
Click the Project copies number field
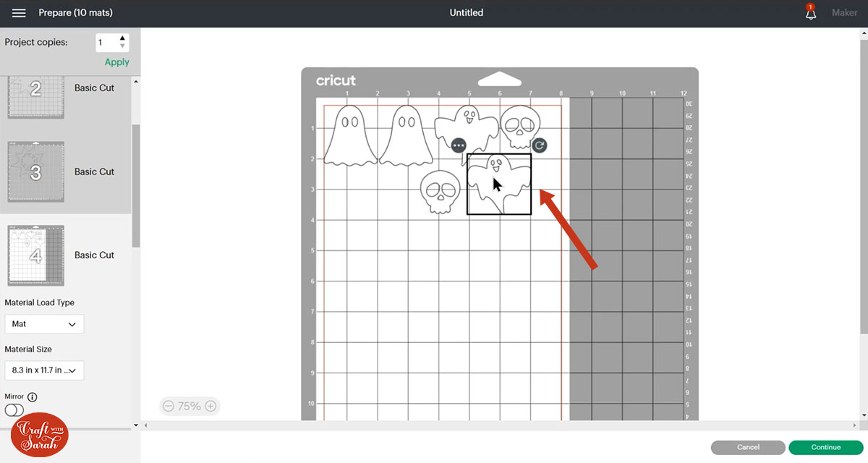tap(106, 43)
